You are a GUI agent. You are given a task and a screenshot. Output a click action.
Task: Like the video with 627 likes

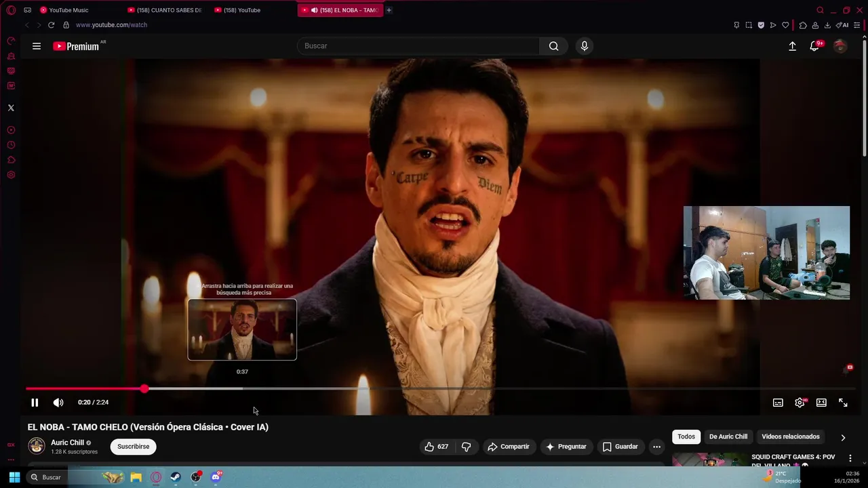point(436,447)
